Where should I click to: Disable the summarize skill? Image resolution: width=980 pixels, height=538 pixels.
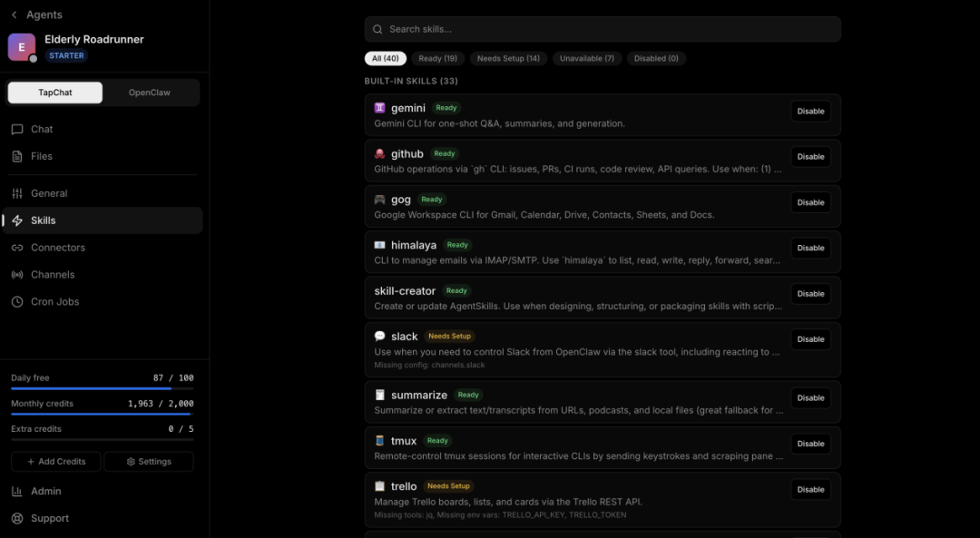point(810,398)
